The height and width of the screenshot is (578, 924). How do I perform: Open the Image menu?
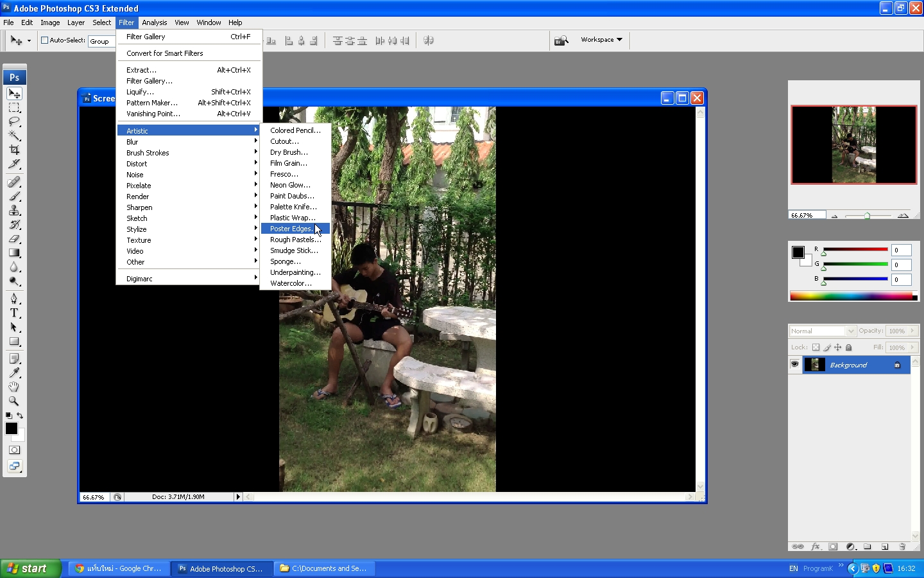tap(50, 22)
